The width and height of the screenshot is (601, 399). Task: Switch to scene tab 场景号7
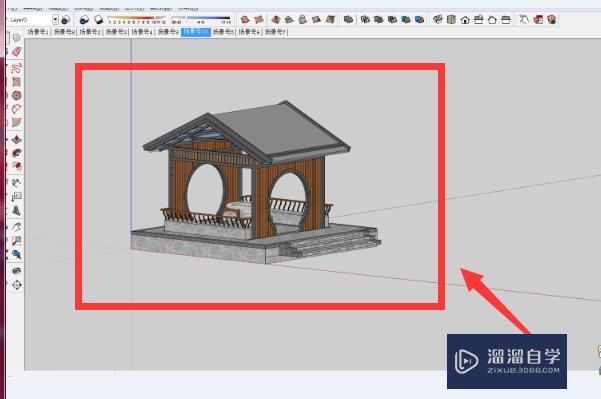coord(275,32)
